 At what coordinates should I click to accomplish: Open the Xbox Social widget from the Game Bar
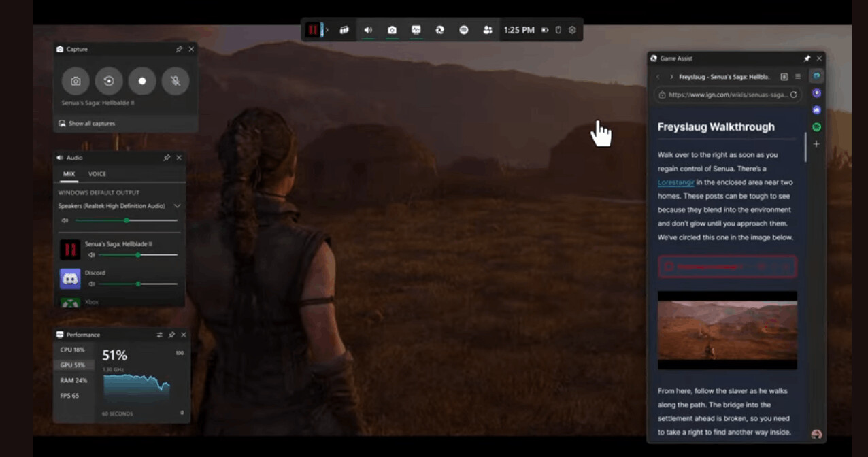(488, 30)
